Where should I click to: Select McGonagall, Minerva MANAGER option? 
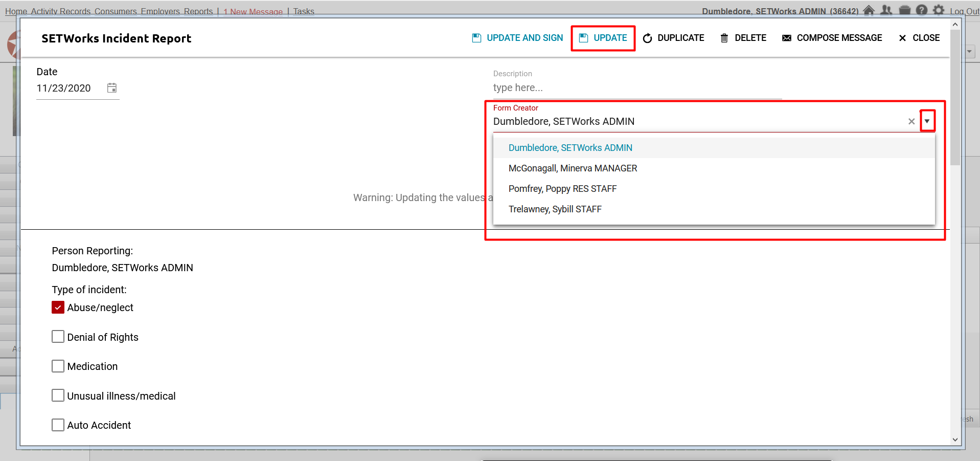click(714, 168)
